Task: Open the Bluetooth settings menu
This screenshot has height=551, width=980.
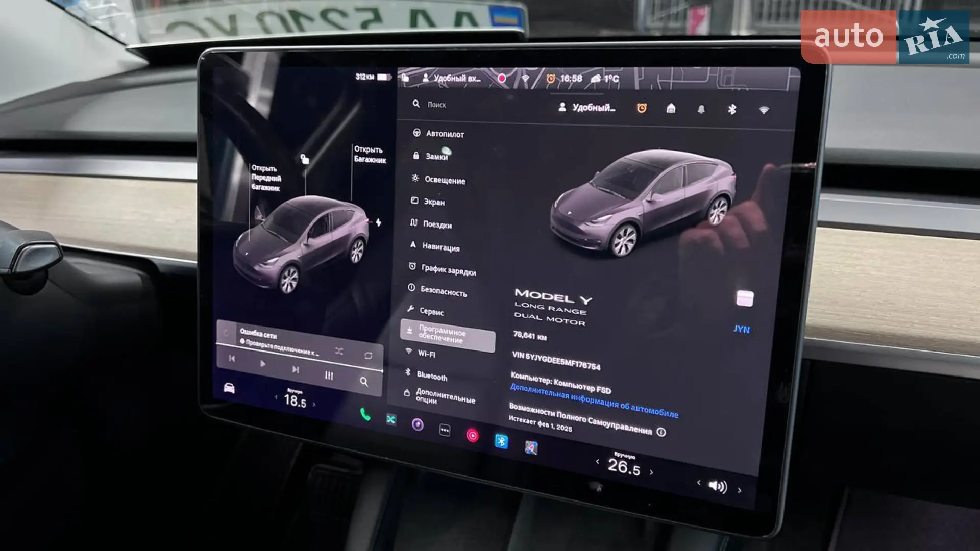Action: pyautogui.click(x=426, y=375)
